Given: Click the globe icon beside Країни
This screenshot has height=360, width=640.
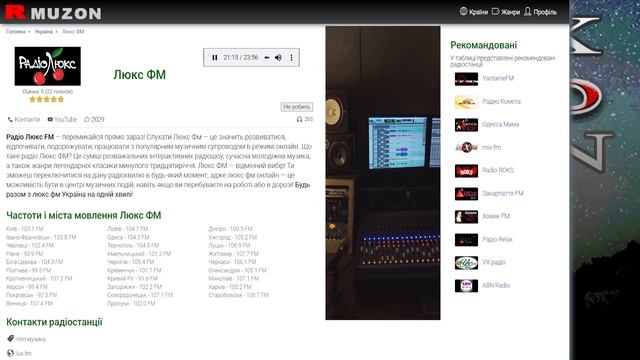Looking at the screenshot, I should (463, 11).
